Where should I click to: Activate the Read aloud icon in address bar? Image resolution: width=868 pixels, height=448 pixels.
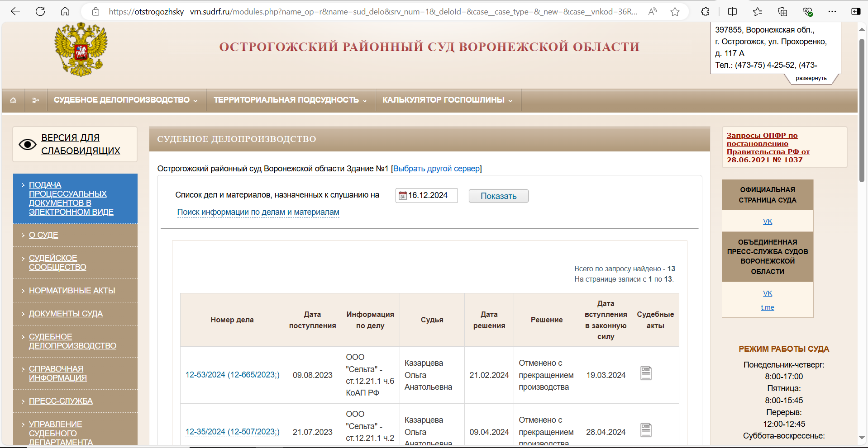click(x=652, y=12)
